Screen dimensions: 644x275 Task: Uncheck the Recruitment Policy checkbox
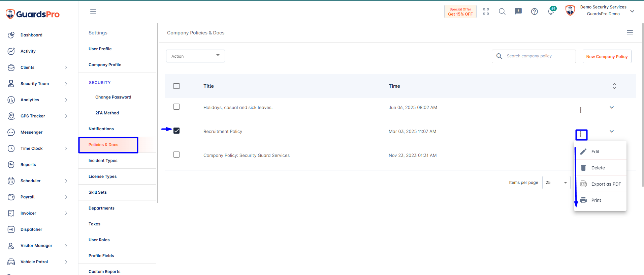176,131
